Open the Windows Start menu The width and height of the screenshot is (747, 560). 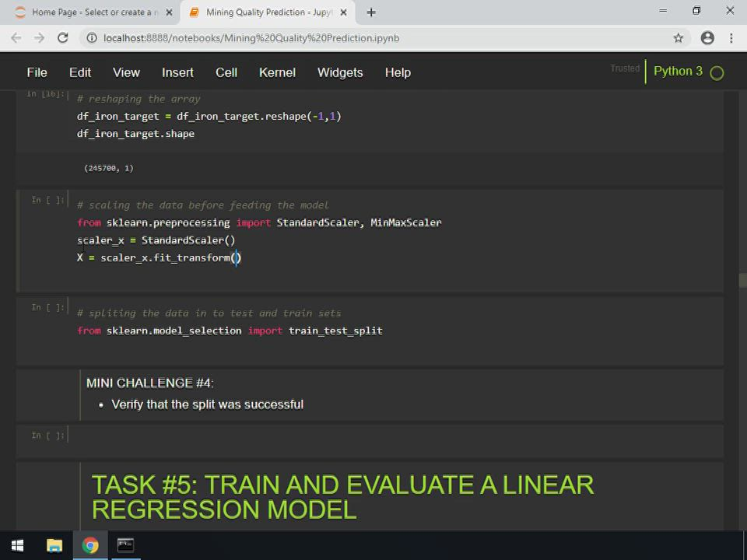17,545
